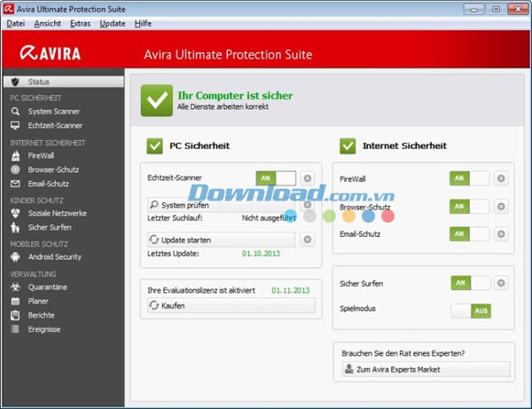Open Browser-Schutz settings gear
This screenshot has width=532, height=409.
pos(501,207)
